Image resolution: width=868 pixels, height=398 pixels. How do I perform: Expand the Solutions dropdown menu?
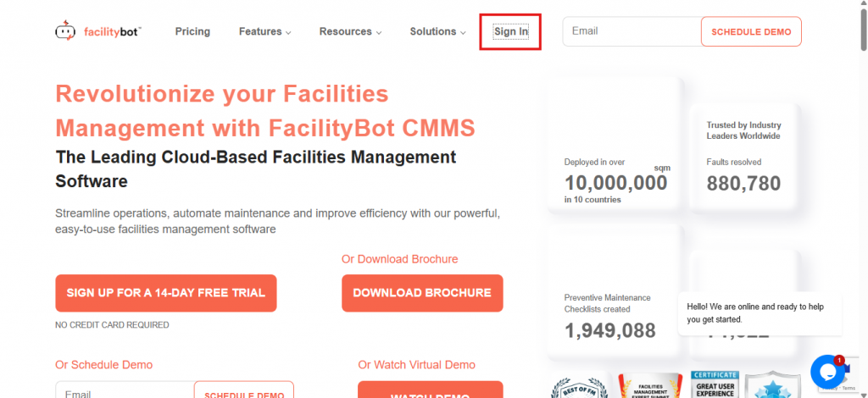(x=438, y=31)
